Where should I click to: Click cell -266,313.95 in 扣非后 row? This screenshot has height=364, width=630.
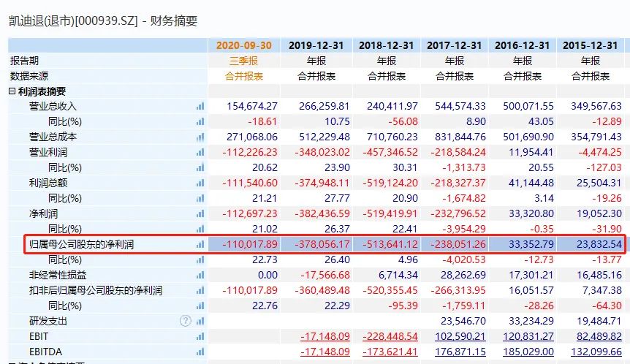[458, 290]
